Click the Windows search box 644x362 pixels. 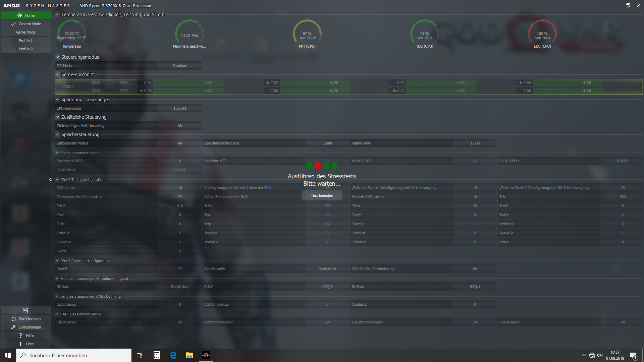coord(74,355)
